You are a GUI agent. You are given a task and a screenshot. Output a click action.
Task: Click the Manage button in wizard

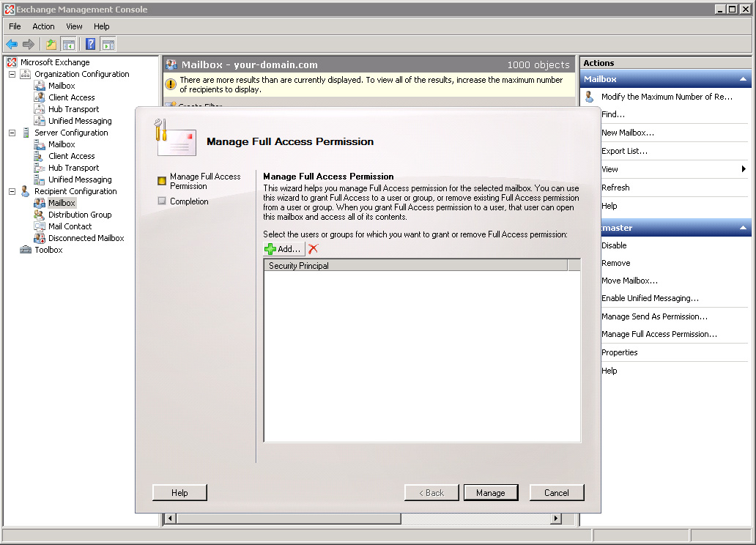point(491,492)
